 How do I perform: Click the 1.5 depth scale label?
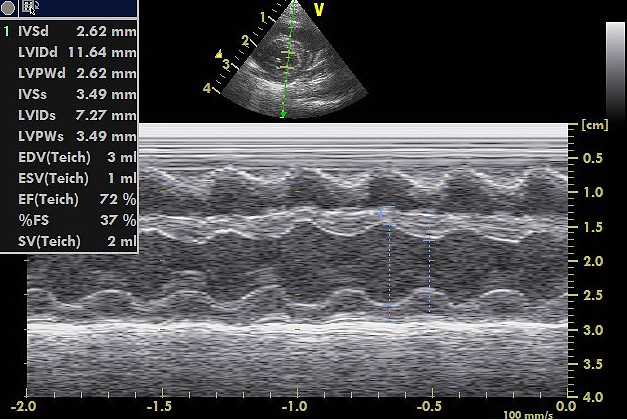tap(593, 227)
